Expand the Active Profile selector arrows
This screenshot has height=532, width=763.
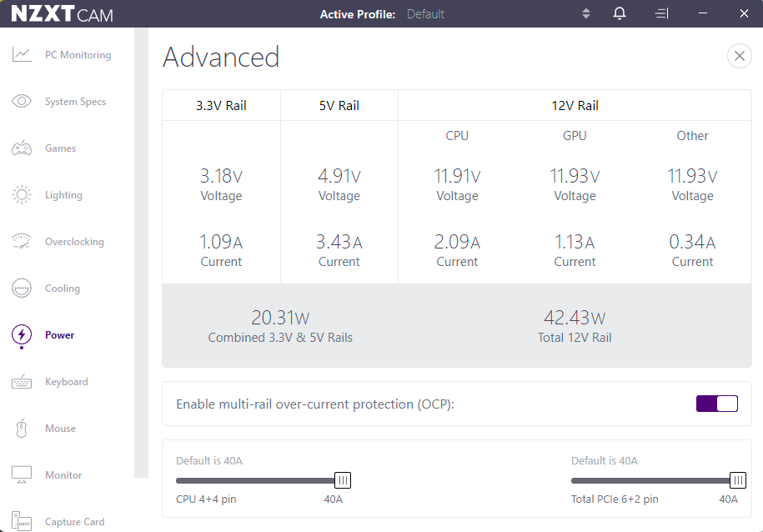[586, 13]
